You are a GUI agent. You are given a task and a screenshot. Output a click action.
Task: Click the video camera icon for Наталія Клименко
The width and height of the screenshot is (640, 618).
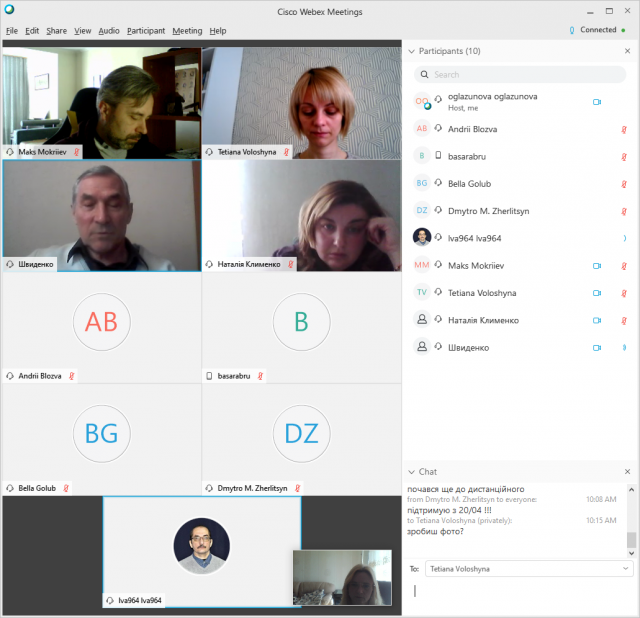point(597,320)
